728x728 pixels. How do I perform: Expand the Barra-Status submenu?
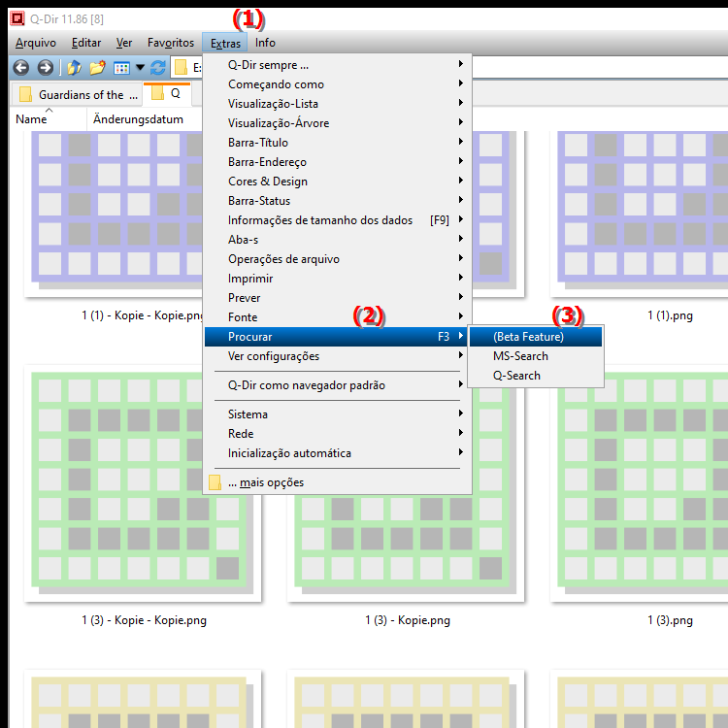pos(338,201)
